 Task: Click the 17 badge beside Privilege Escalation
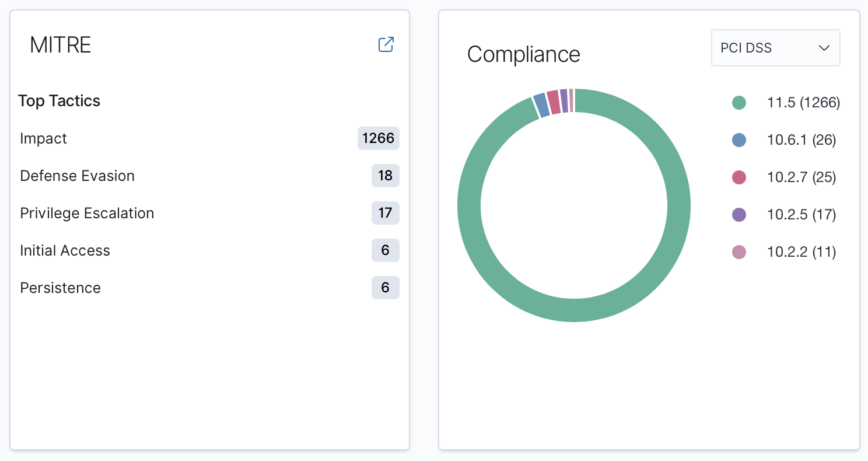point(385,213)
